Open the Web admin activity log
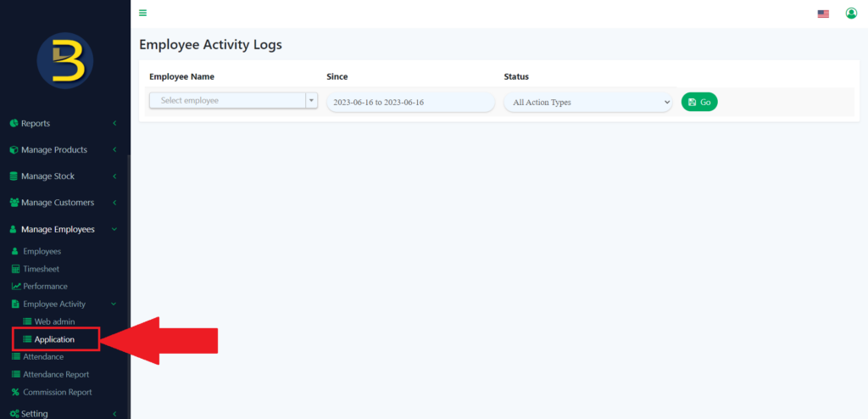This screenshot has height=419, width=868. (x=54, y=321)
